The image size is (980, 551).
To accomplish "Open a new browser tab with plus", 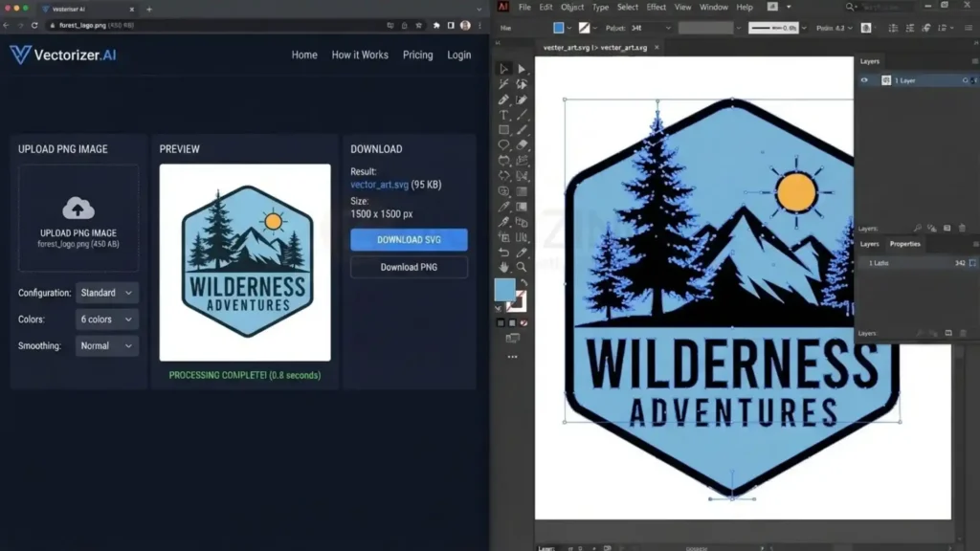I will click(x=149, y=10).
